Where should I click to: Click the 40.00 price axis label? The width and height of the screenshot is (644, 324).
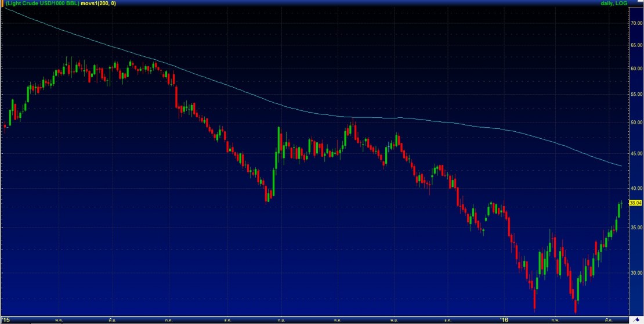[x=636, y=189]
